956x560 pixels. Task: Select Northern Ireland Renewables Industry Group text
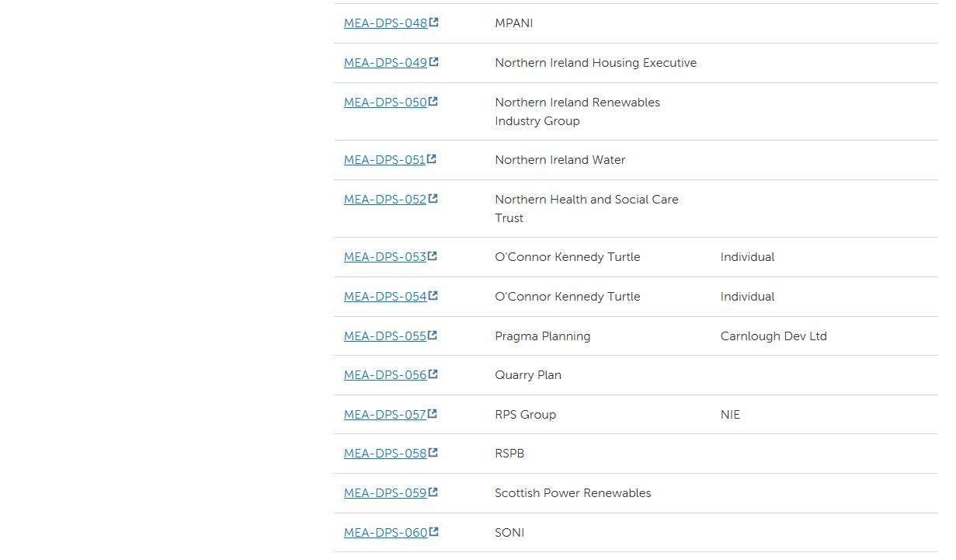point(578,112)
